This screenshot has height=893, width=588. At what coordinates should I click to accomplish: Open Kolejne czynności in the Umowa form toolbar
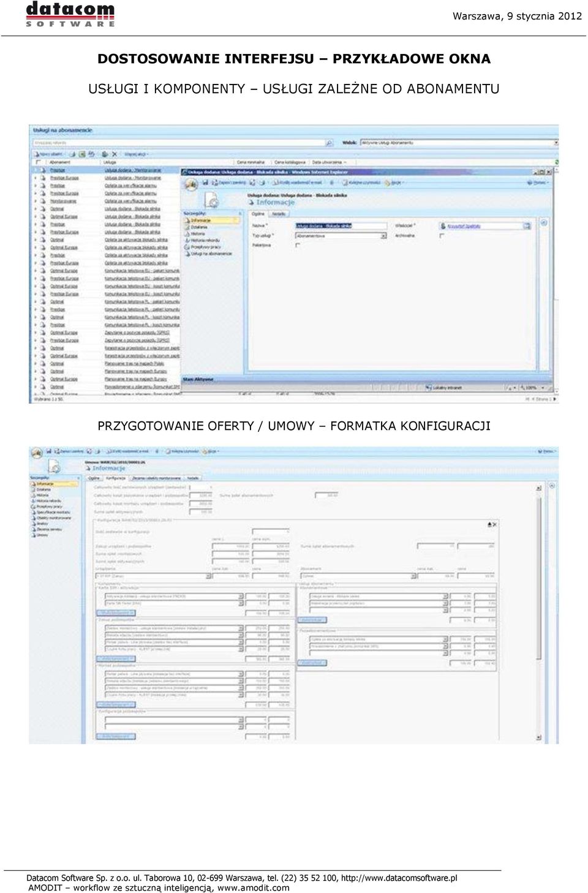(x=183, y=451)
